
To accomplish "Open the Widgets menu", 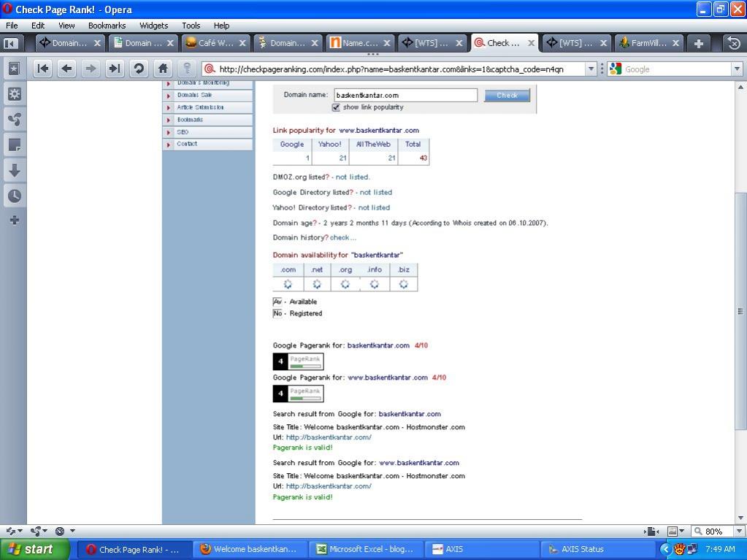I will [153, 26].
